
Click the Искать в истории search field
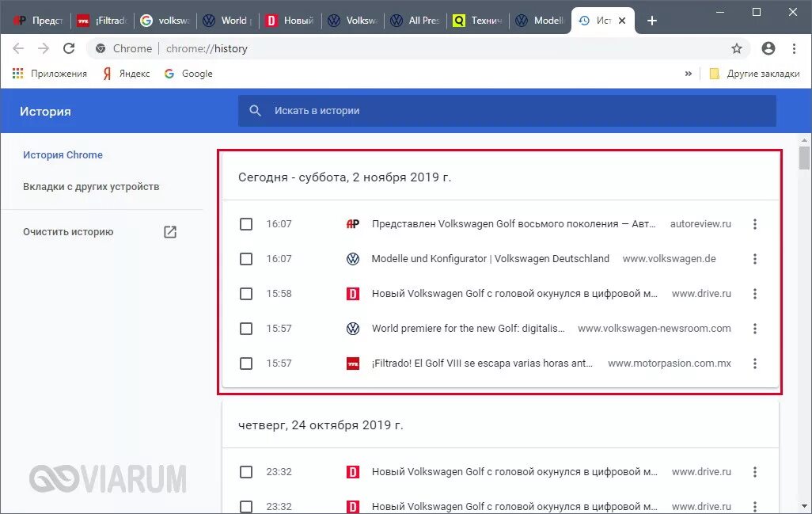pos(507,111)
